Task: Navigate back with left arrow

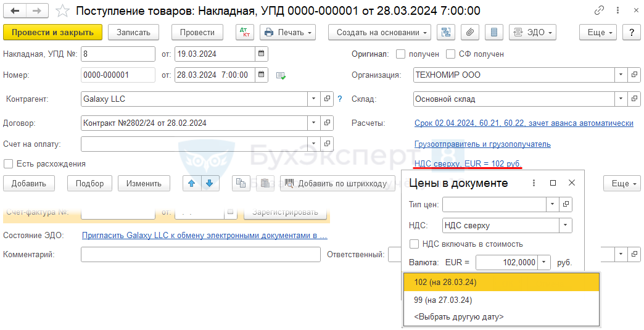Action: (15, 11)
